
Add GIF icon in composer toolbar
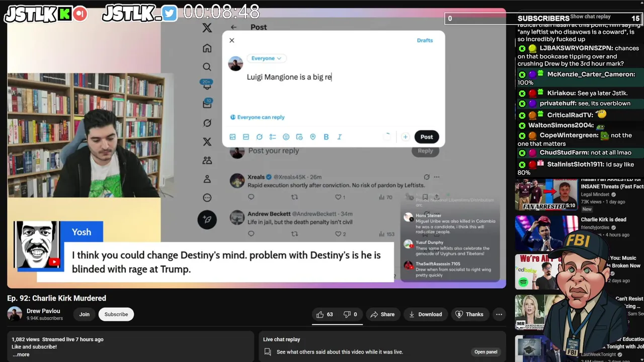click(246, 137)
